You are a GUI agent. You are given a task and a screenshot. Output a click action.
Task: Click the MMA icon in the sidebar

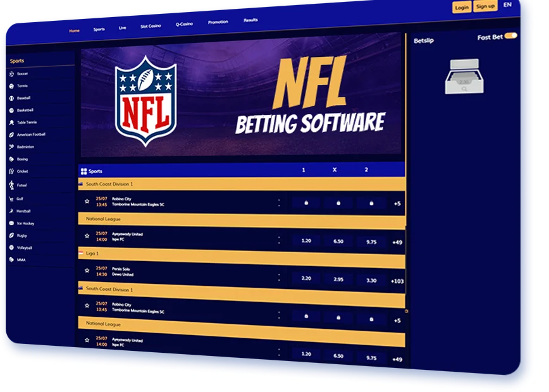click(11, 260)
